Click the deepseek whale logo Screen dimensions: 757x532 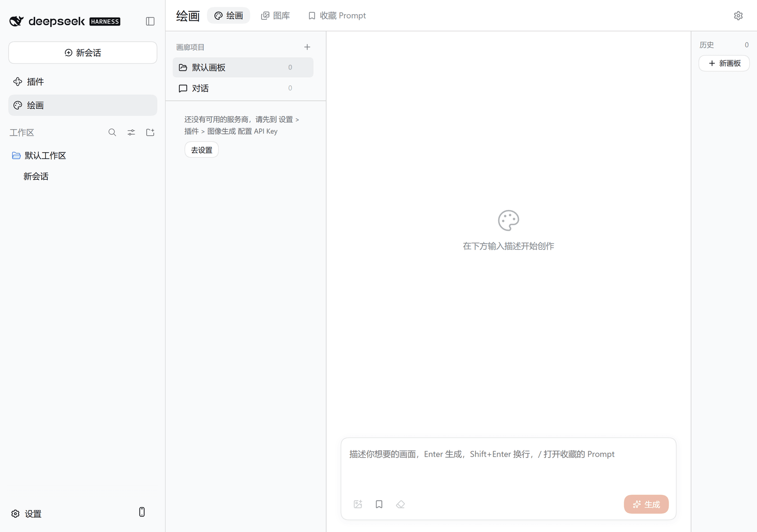click(17, 21)
